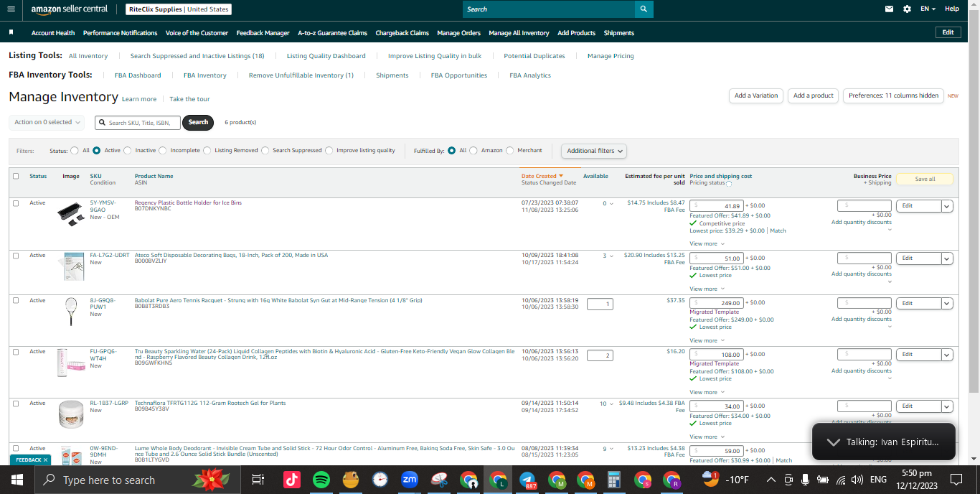This screenshot has width=980, height=494.
Task: Open the FBA Dashboard tab
Action: tap(138, 75)
